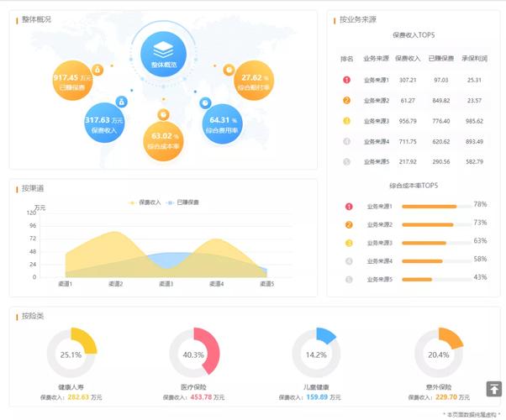The height and width of the screenshot is (420, 506).
Task: Click 业务来源1 in the premium table
Action: [x=377, y=80]
